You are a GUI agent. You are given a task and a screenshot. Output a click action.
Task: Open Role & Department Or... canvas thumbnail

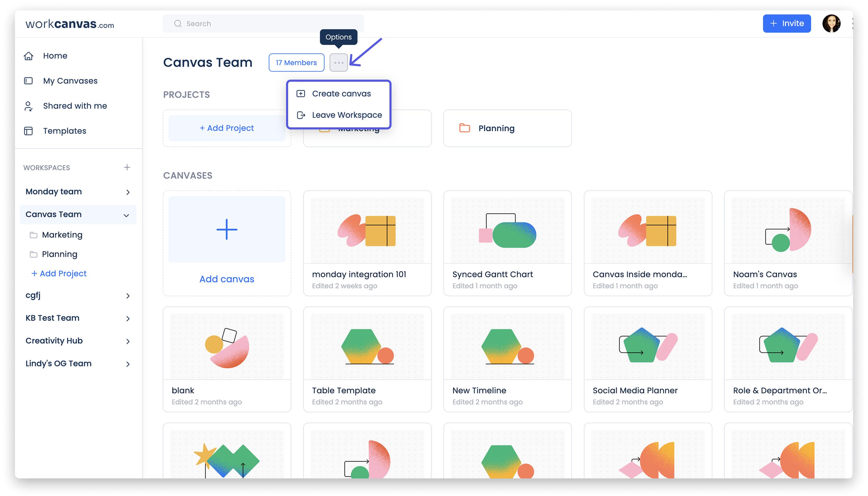point(788,347)
